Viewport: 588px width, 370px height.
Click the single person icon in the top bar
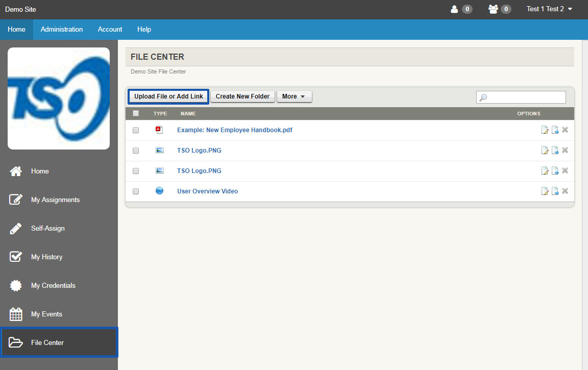tap(454, 9)
